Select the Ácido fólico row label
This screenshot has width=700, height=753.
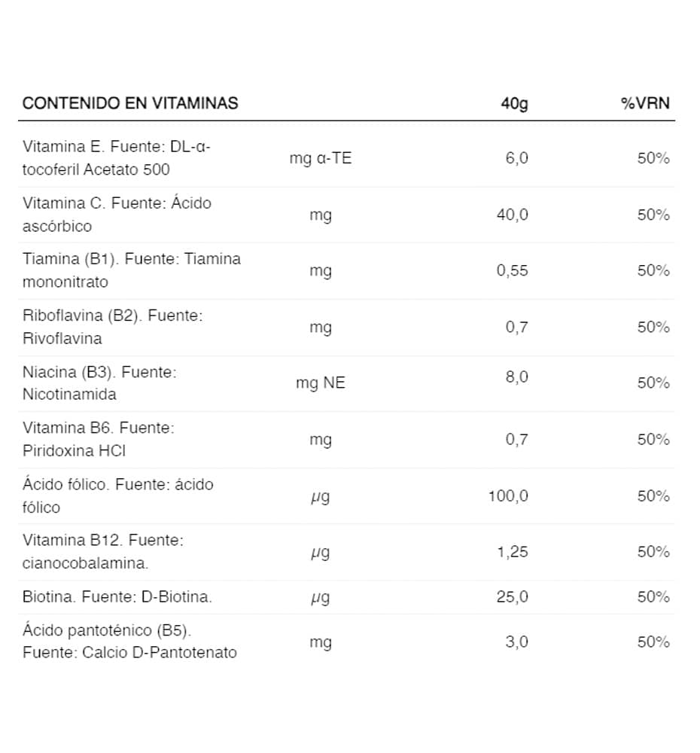pos(118,495)
